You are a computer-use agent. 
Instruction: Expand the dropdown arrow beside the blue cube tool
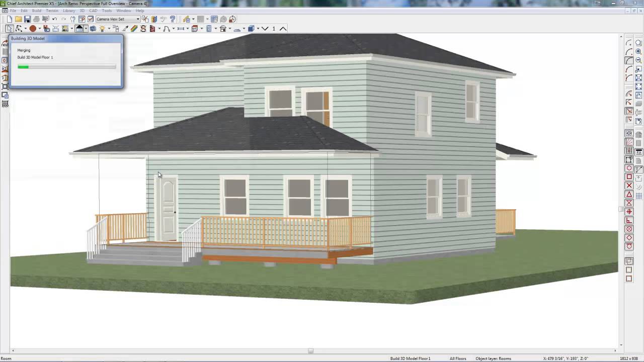(258, 29)
